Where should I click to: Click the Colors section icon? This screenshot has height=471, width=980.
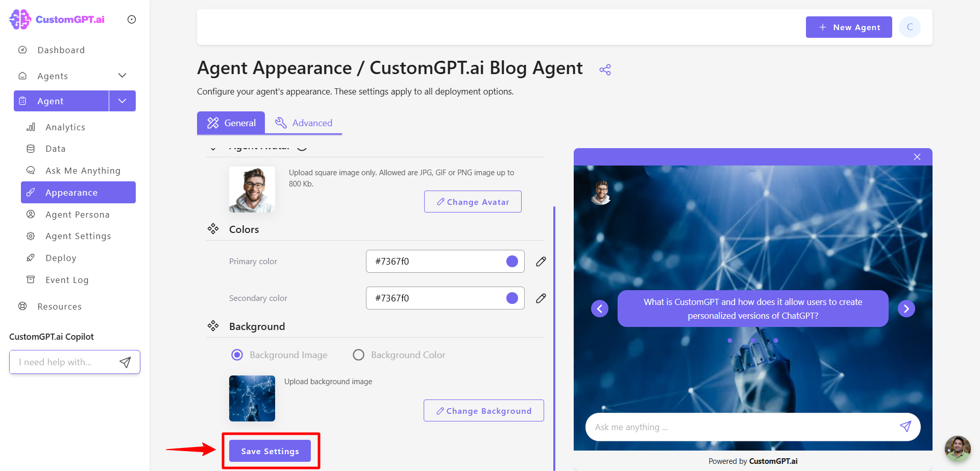coord(213,229)
